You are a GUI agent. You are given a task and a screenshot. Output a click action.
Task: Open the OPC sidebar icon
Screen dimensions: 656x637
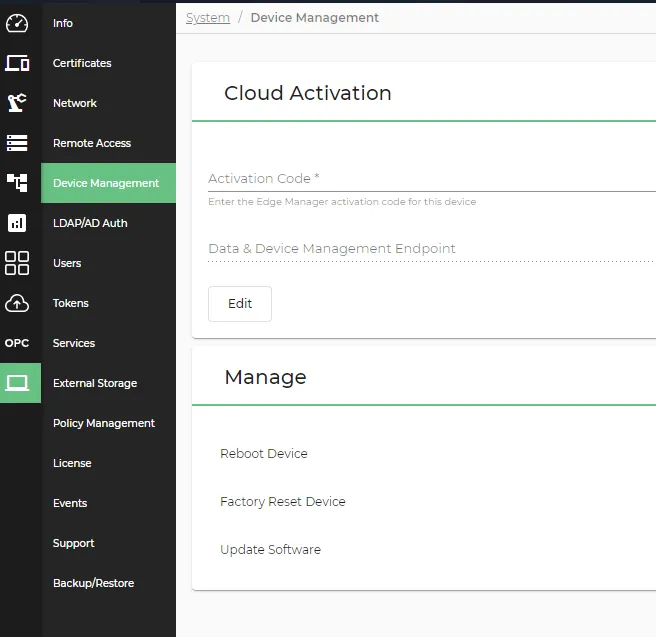click(x=17, y=343)
